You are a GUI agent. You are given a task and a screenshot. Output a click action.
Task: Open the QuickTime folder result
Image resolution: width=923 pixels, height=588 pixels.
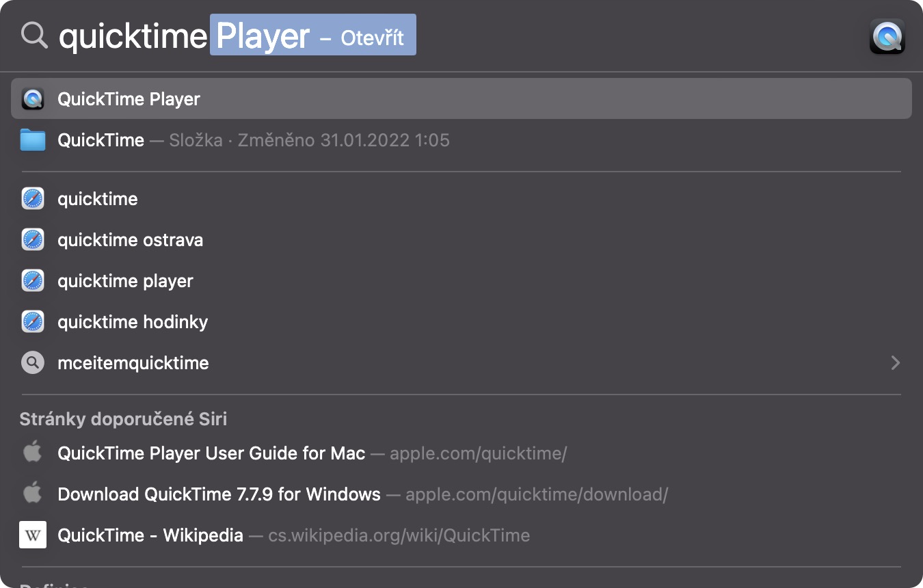[101, 140]
